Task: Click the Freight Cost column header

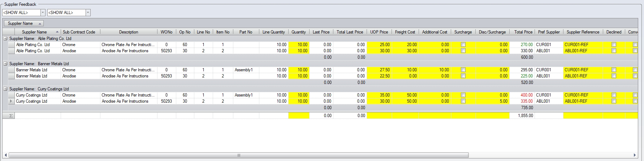Action: tap(405, 32)
